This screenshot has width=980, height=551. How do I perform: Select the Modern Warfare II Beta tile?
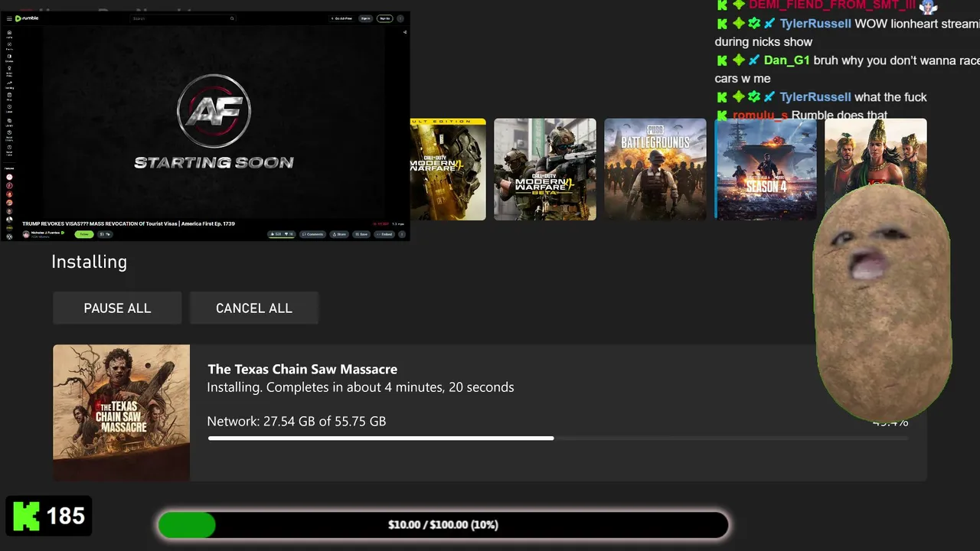545,169
